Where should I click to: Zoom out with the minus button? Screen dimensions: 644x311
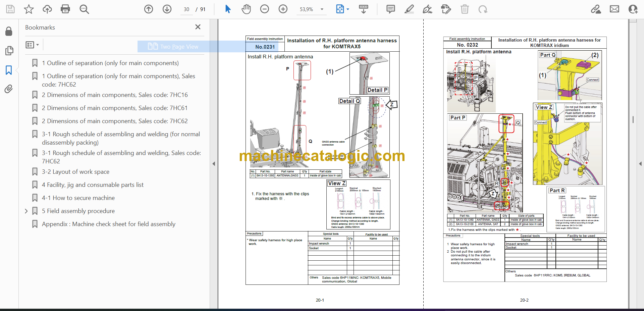click(265, 9)
